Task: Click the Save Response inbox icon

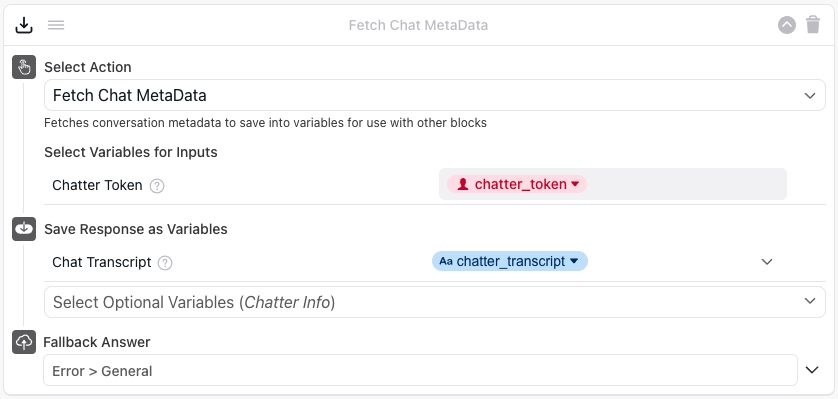Action: click(24, 229)
